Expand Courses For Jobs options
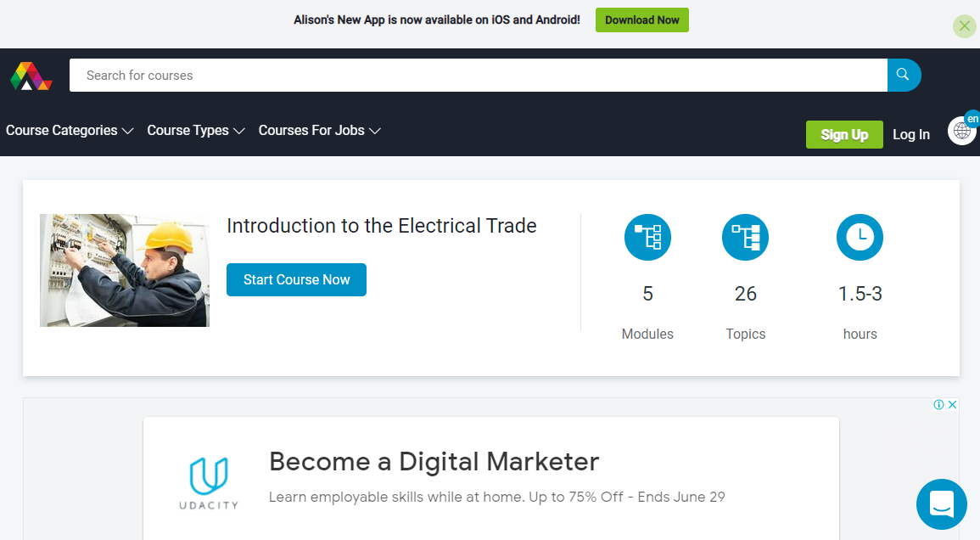 tap(316, 130)
